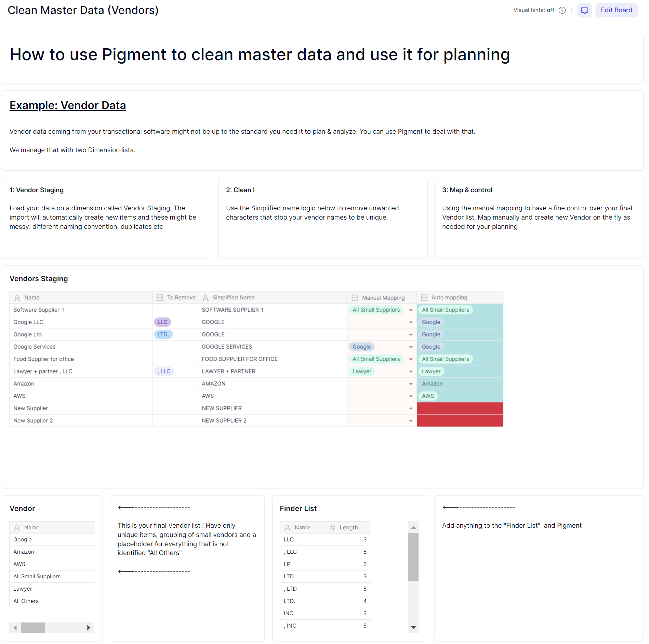Open the comments panel icon

pyautogui.click(x=584, y=10)
